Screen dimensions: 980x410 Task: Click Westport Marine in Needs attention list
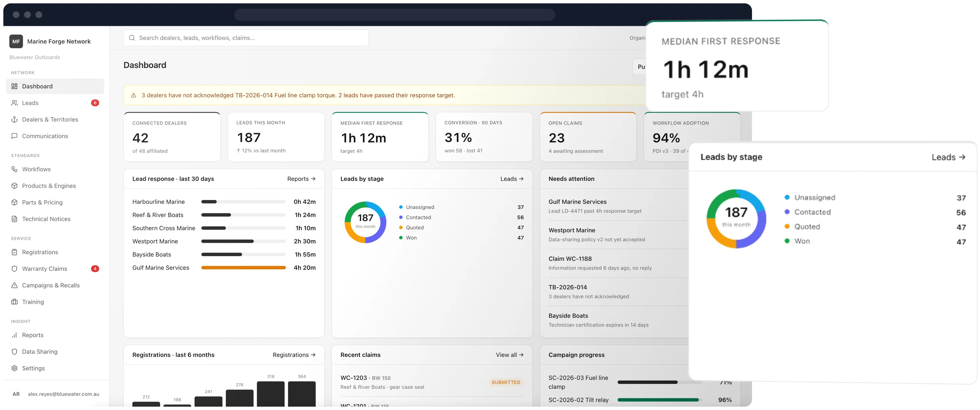tap(572, 230)
